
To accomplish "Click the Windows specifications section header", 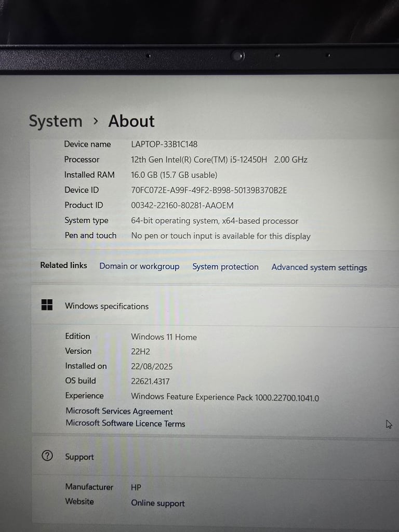I will tap(107, 306).
